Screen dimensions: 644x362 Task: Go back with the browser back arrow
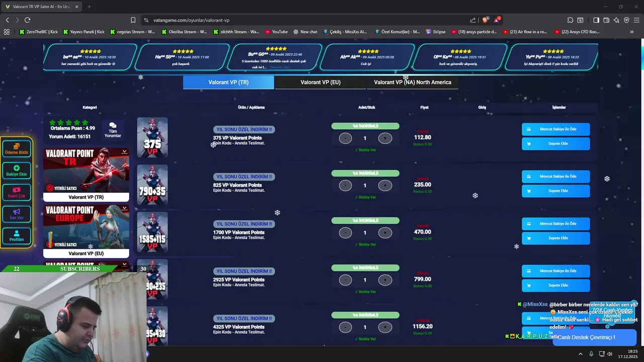coord(7,20)
